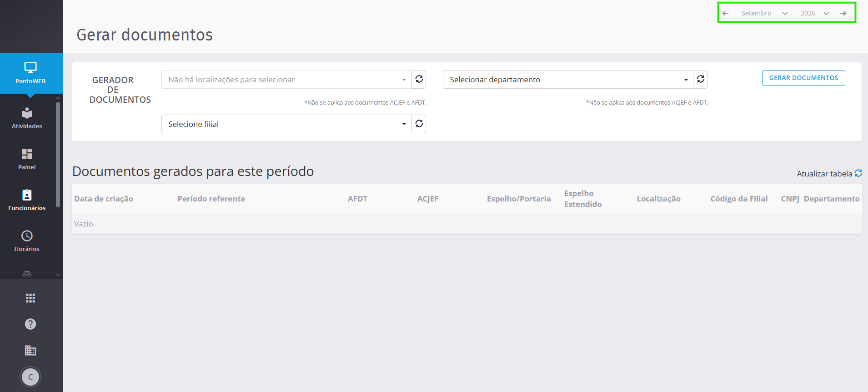
Task: Go to previous month with left arrow
Action: (x=726, y=13)
